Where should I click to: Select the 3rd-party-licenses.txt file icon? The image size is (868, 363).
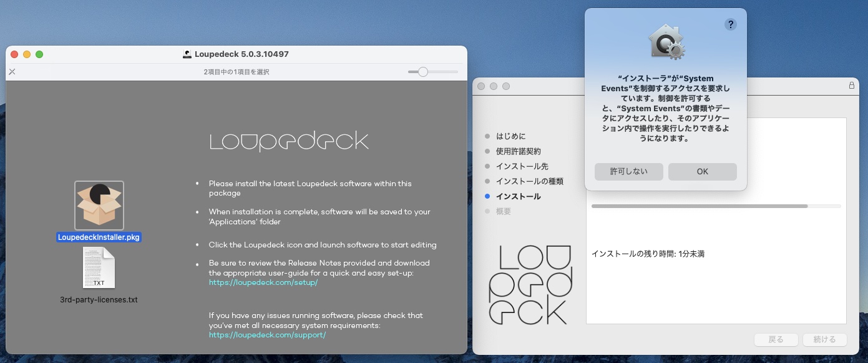[99, 268]
